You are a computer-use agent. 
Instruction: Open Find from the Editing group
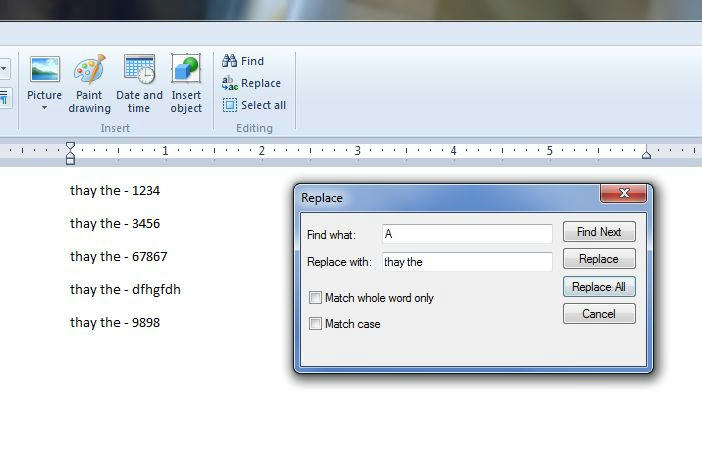[x=243, y=61]
